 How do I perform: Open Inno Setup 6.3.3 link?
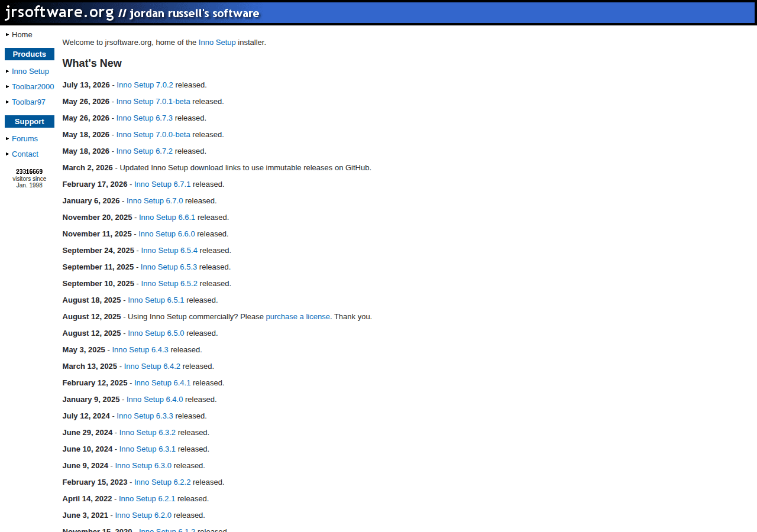coord(145,416)
